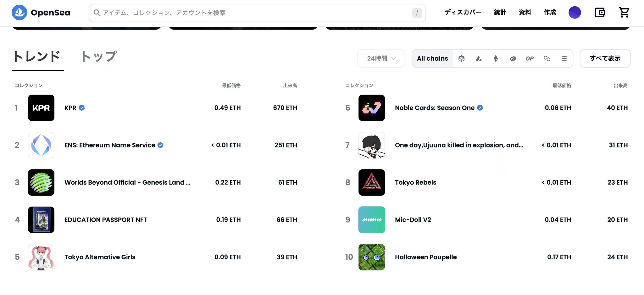Filter by the Ethereum chain icon
This screenshot has width=644, height=295.
pyautogui.click(x=496, y=58)
